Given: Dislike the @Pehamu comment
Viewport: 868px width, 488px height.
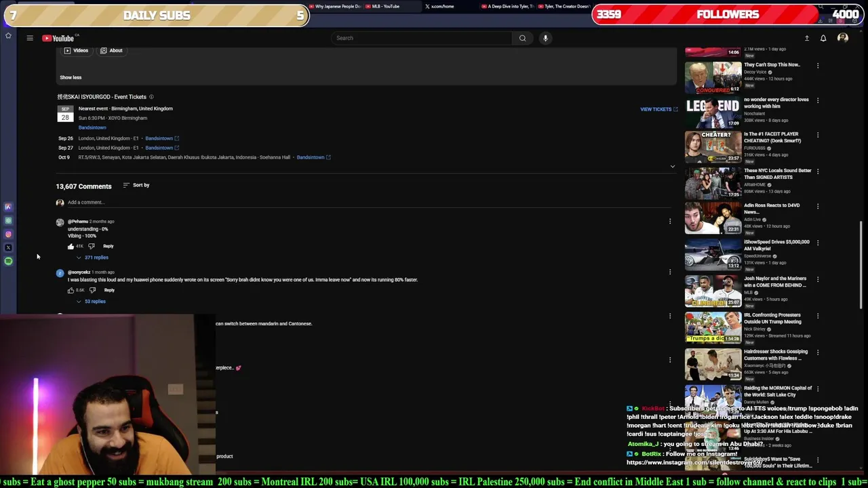Looking at the screenshot, I should (92, 246).
